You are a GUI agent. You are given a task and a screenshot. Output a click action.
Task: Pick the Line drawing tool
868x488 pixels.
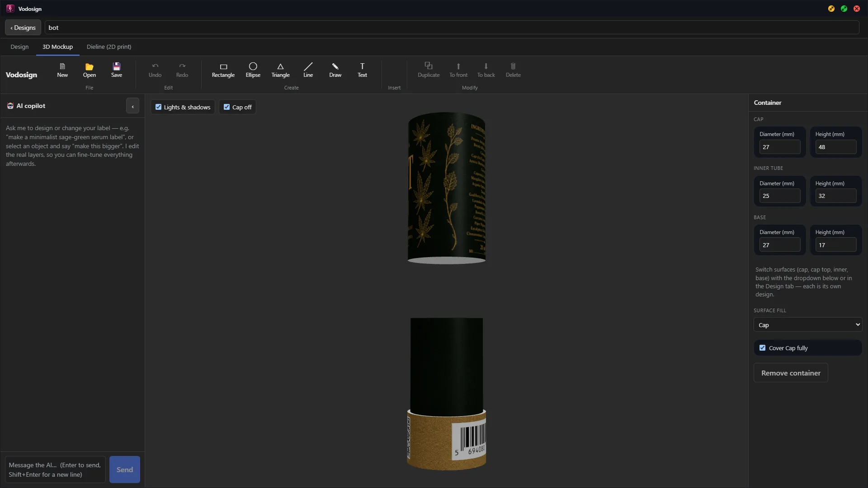click(x=308, y=70)
